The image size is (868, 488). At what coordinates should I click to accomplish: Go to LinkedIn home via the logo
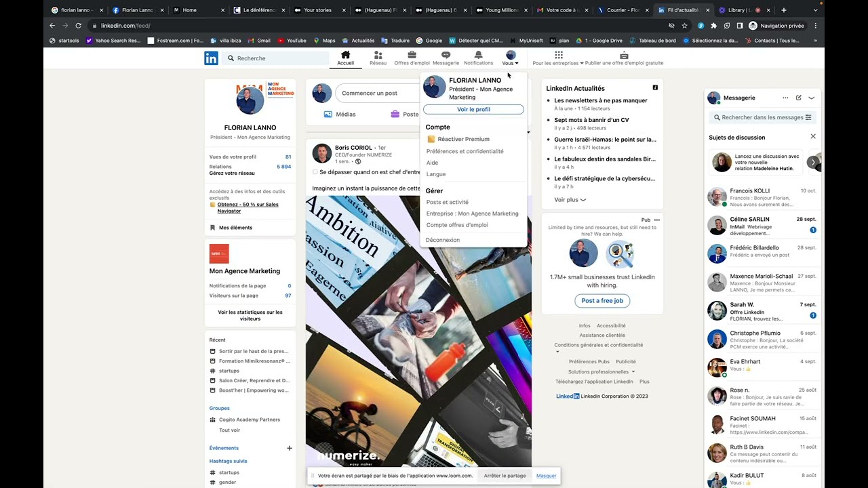pos(211,58)
